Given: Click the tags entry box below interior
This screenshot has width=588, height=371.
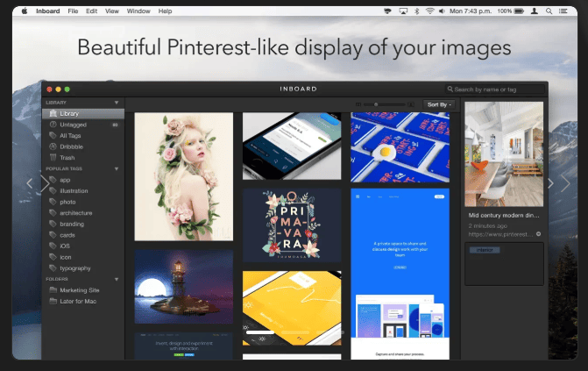Looking at the screenshot, I should coord(504,264).
